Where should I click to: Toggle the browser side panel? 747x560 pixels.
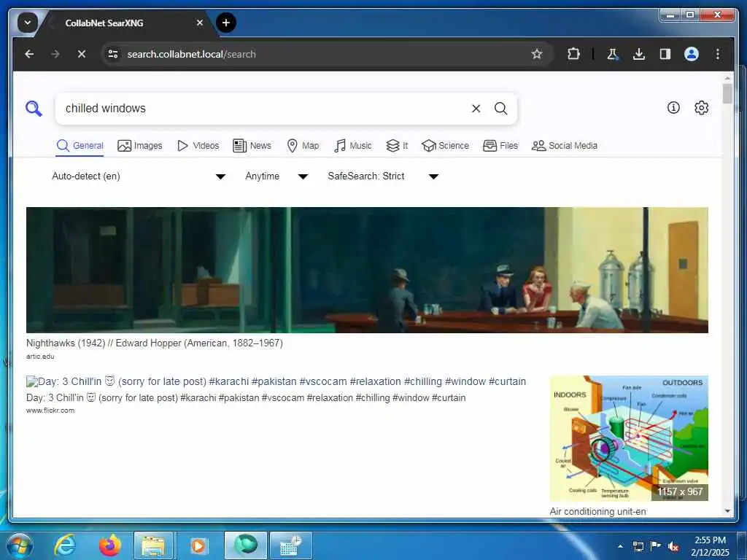[x=665, y=54]
